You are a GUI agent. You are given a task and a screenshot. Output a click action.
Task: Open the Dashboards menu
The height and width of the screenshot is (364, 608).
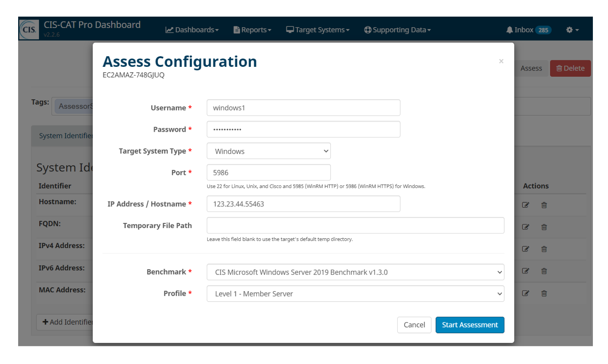192,30
